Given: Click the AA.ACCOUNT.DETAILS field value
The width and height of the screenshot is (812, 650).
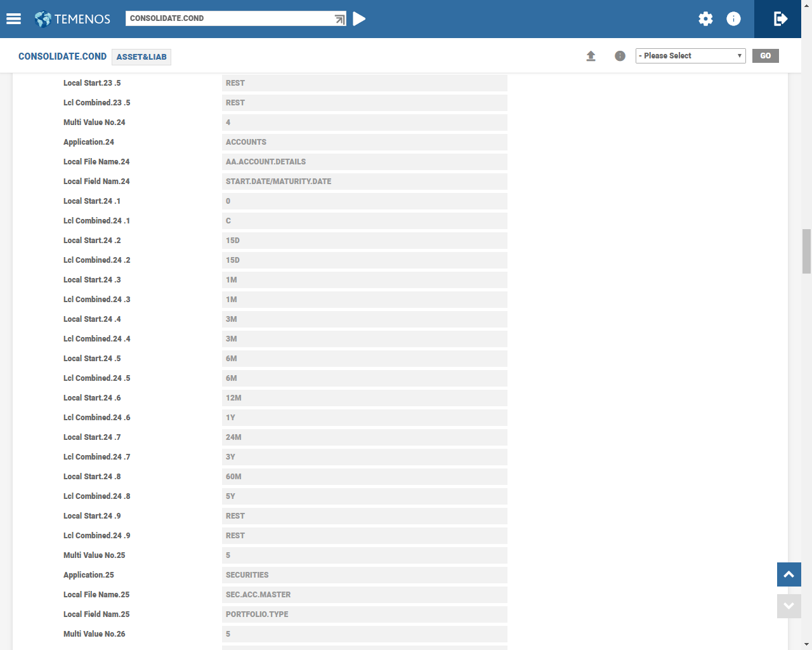Looking at the screenshot, I should pyautogui.click(x=364, y=162).
